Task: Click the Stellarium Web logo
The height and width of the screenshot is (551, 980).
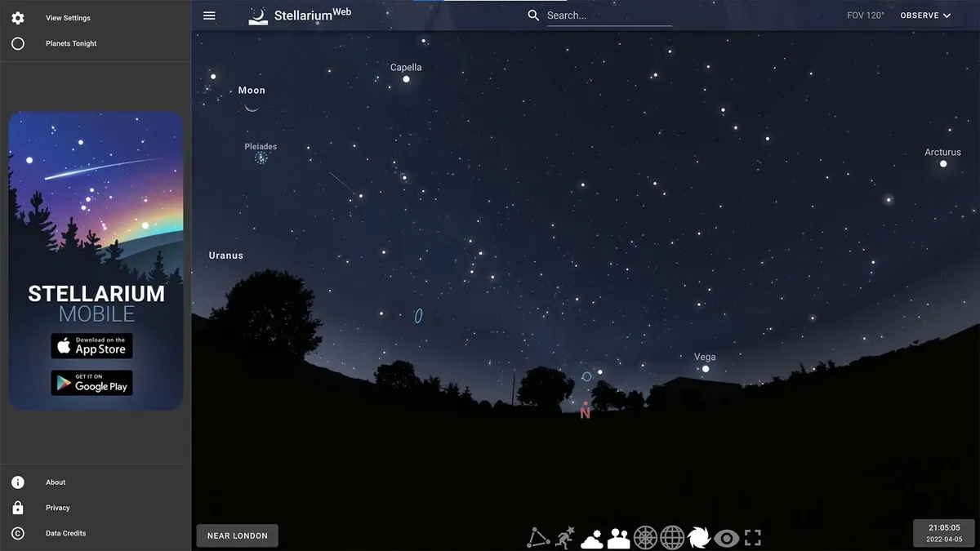Action: pos(300,16)
